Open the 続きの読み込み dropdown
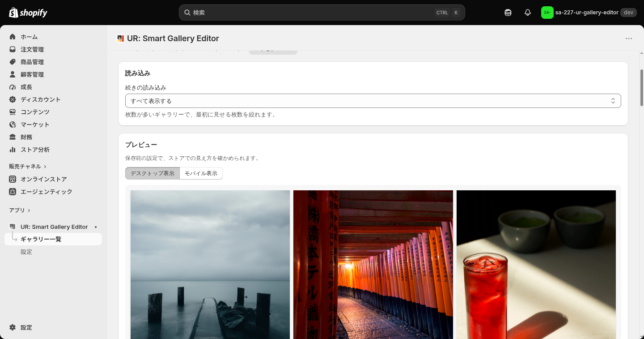 point(373,101)
